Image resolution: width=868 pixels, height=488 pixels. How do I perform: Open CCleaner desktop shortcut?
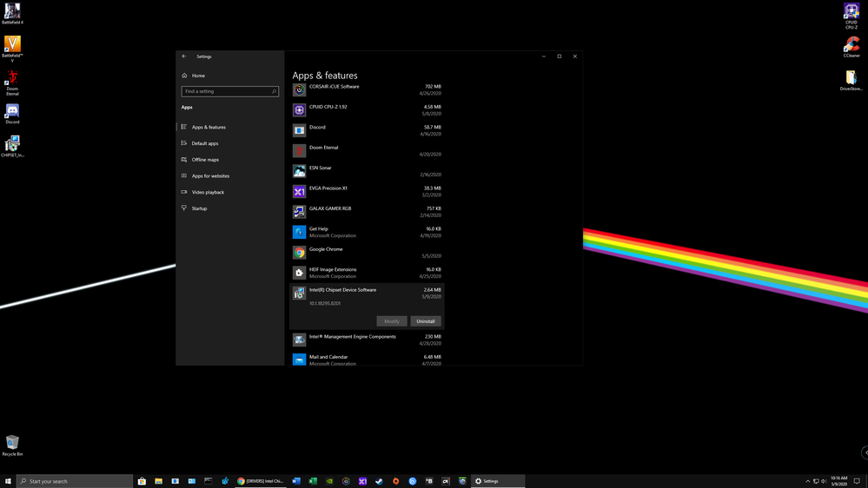[x=851, y=47]
